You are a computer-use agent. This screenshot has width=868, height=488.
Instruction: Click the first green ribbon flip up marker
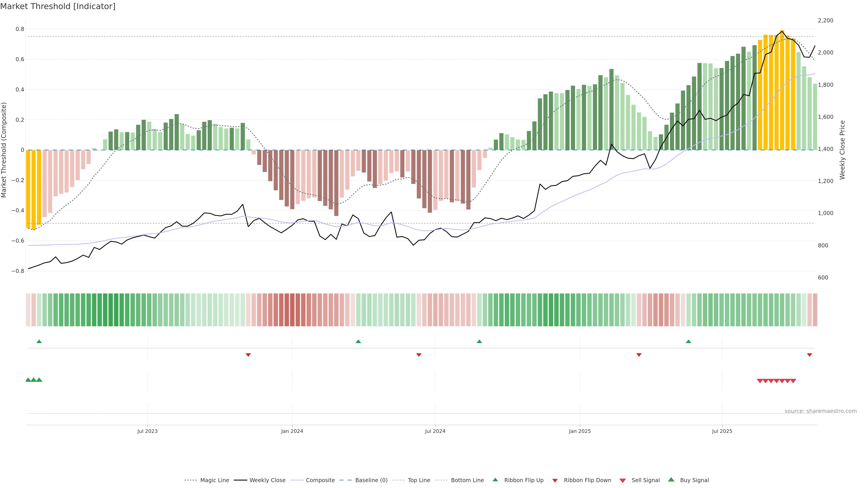(39, 342)
